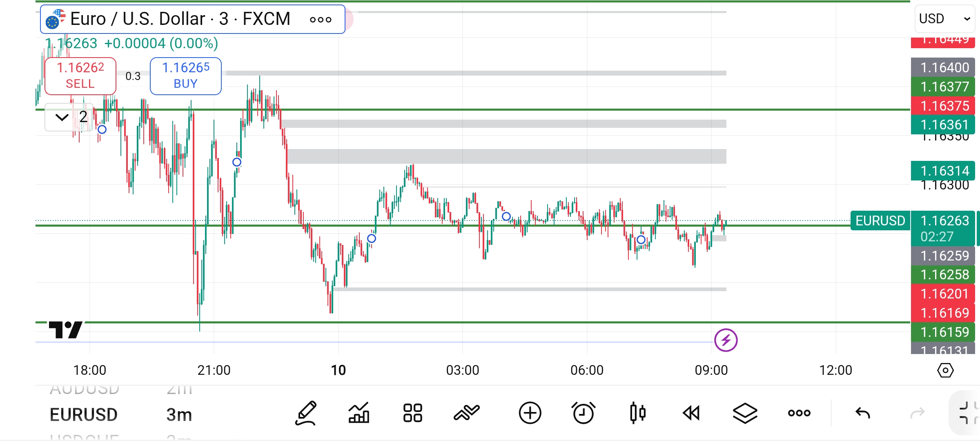The width and height of the screenshot is (980, 441).
Task: Select the drawing pencil tool
Action: click(x=306, y=413)
